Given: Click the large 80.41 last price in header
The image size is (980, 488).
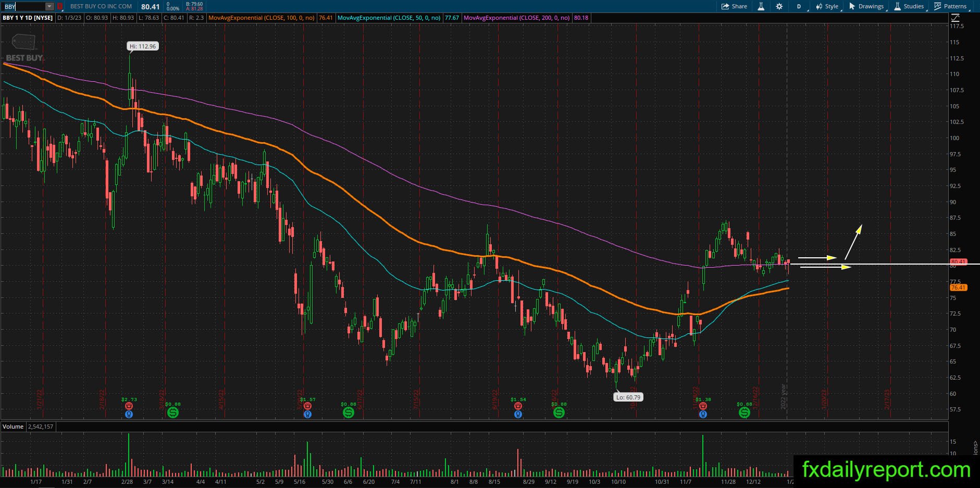Looking at the screenshot, I should pyautogui.click(x=151, y=6).
